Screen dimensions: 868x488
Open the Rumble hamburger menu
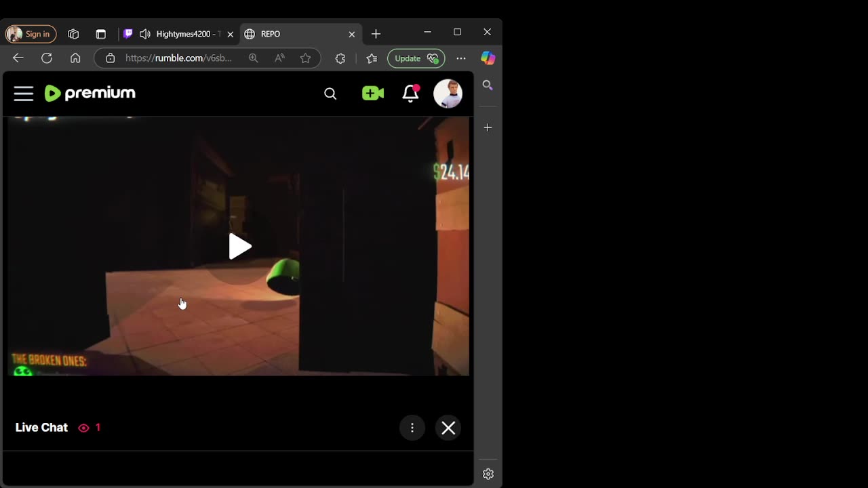[24, 94]
